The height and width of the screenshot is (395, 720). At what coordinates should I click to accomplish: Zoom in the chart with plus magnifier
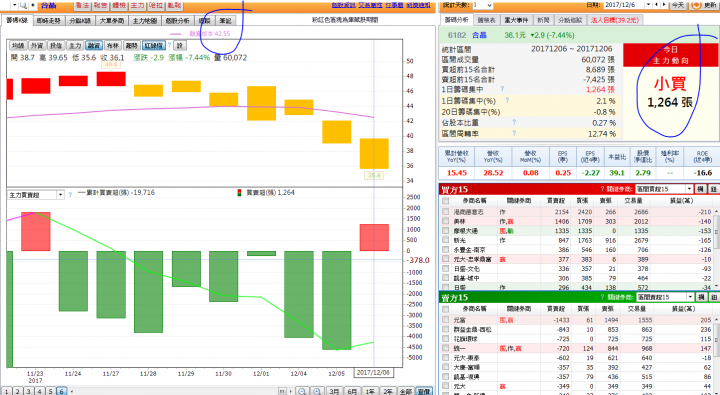click(317, 391)
